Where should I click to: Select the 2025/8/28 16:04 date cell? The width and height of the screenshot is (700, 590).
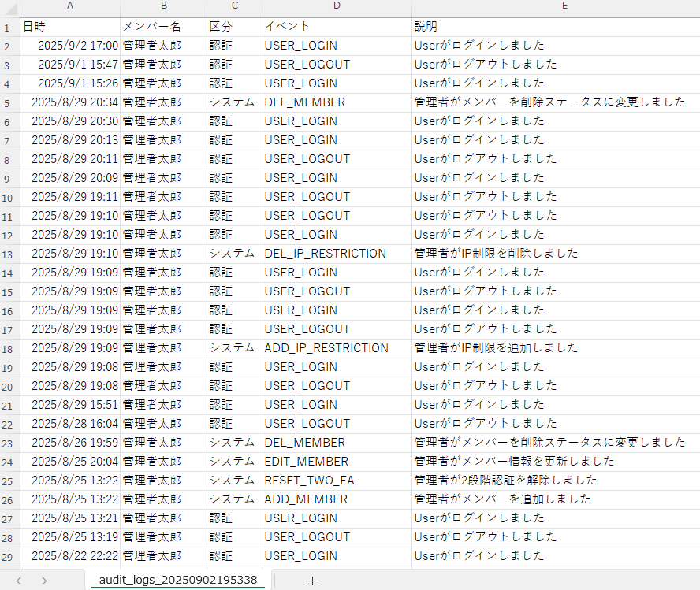point(70,424)
